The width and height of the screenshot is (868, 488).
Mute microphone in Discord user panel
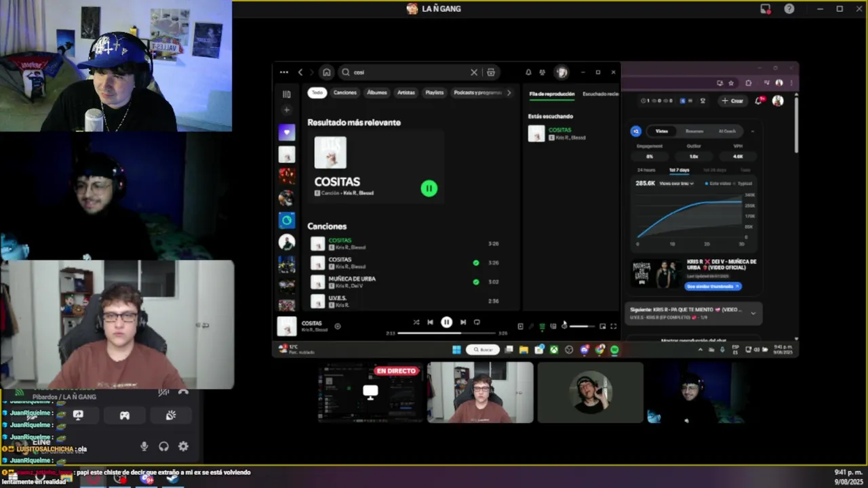coord(144,446)
